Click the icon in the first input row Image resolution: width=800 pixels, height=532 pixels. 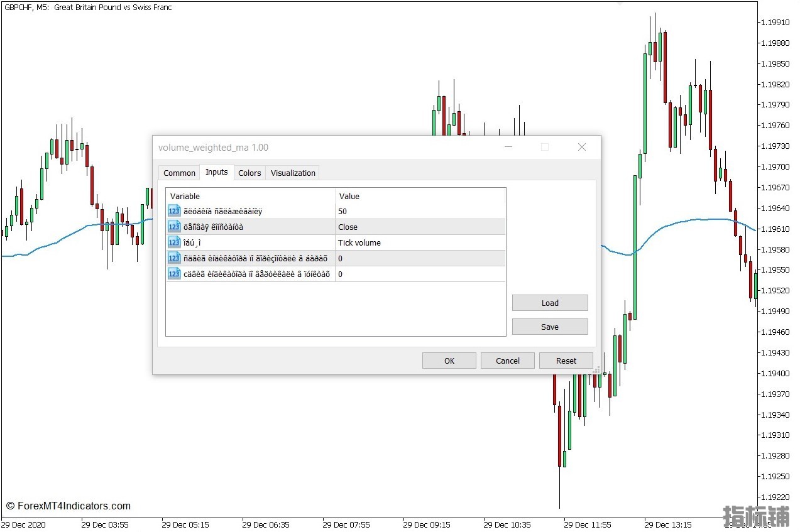coord(174,211)
